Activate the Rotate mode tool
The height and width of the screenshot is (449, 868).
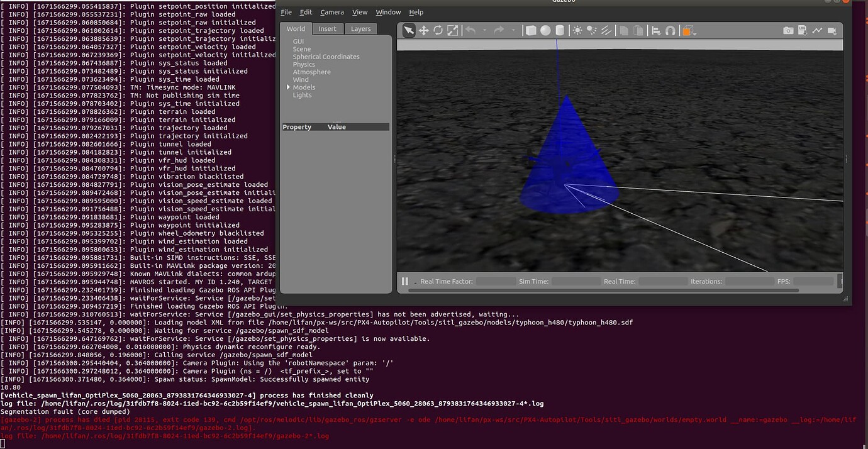[x=438, y=30]
